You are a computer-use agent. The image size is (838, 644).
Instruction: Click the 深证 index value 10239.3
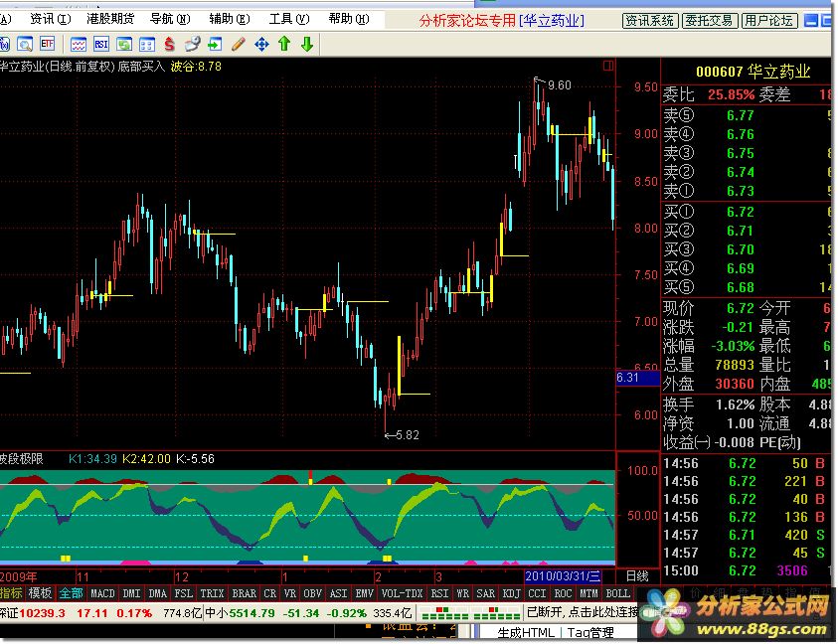click(x=42, y=612)
